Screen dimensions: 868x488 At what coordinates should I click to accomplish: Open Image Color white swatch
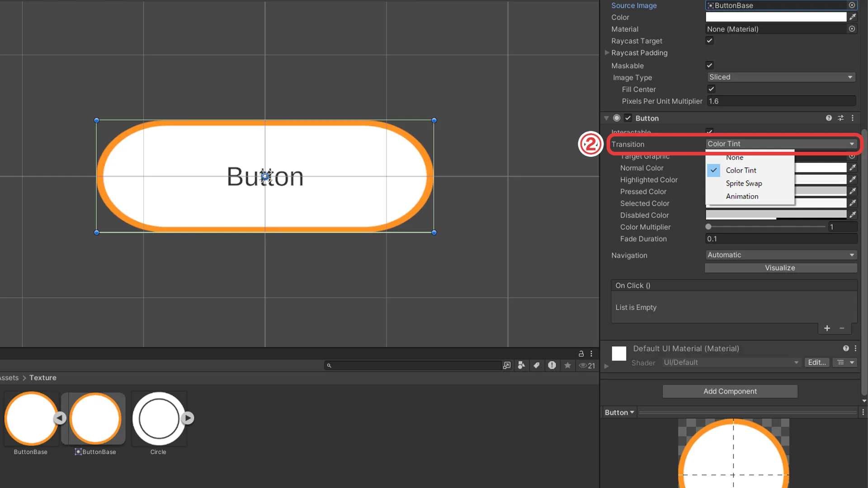(776, 17)
